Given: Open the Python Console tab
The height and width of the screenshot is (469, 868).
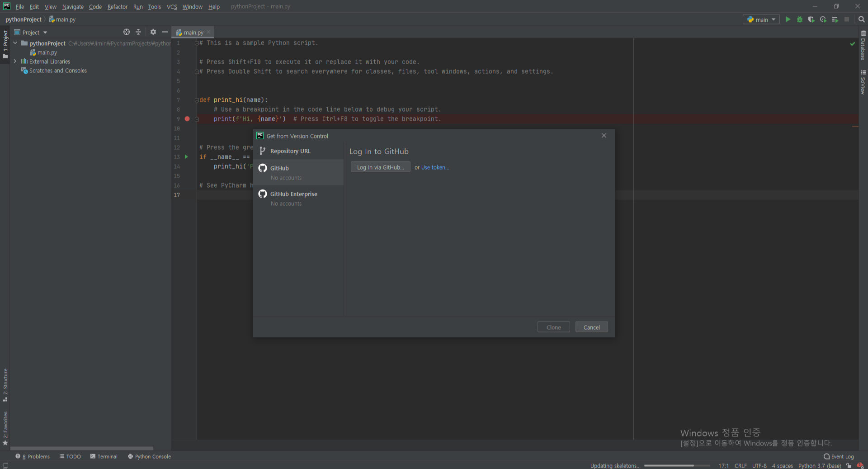Looking at the screenshot, I should pyautogui.click(x=149, y=456).
